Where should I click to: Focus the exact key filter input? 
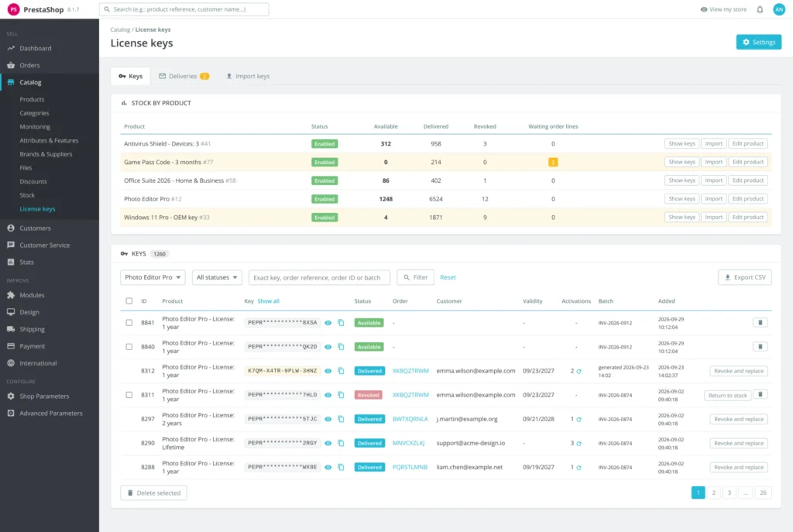[319, 277]
